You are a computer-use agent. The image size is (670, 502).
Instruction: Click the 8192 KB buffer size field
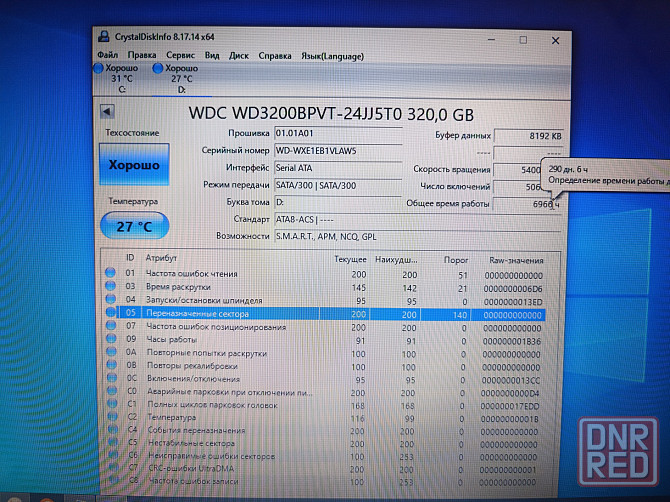(529, 136)
